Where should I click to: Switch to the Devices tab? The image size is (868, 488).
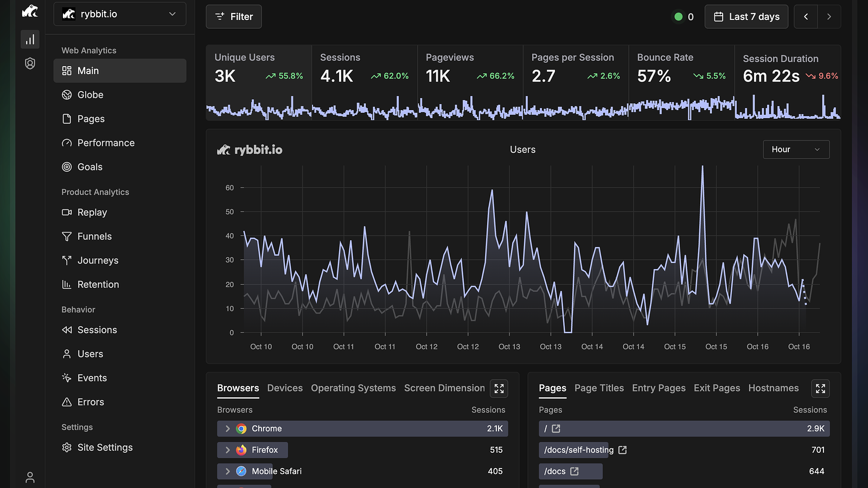[285, 388]
